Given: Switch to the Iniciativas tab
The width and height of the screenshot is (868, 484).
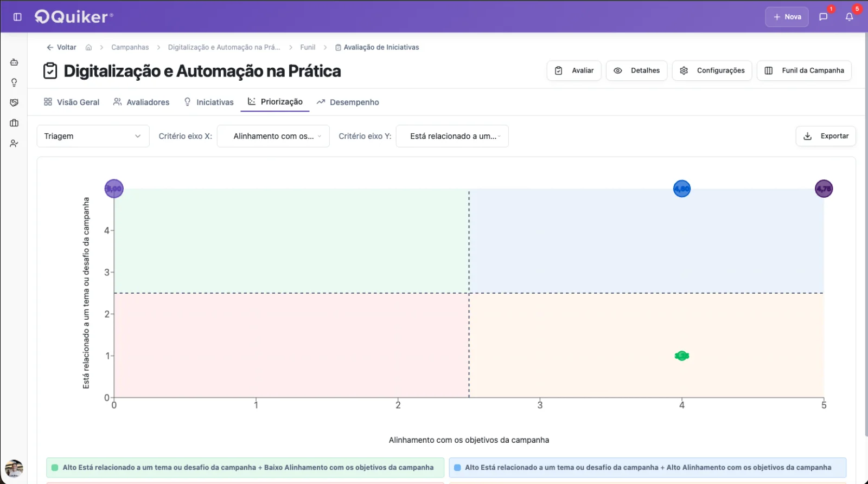Looking at the screenshot, I should pyautogui.click(x=209, y=102).
